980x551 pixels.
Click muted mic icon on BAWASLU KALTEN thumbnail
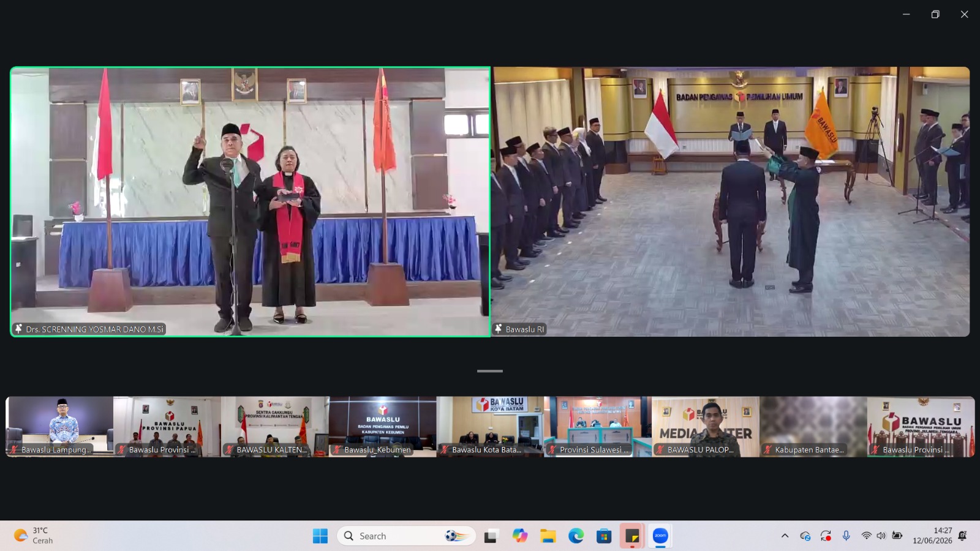point(229,449)
